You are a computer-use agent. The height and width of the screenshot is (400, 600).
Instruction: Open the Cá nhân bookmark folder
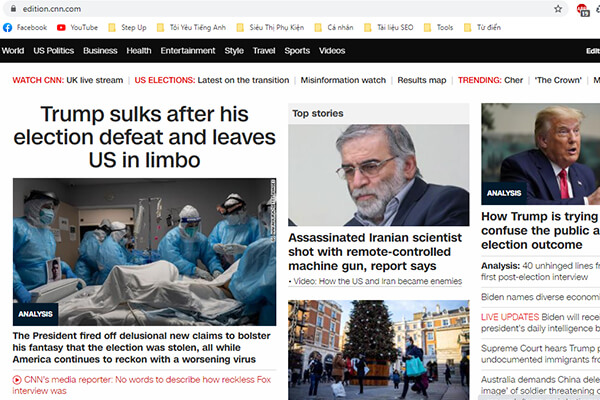tap(334, 27)
